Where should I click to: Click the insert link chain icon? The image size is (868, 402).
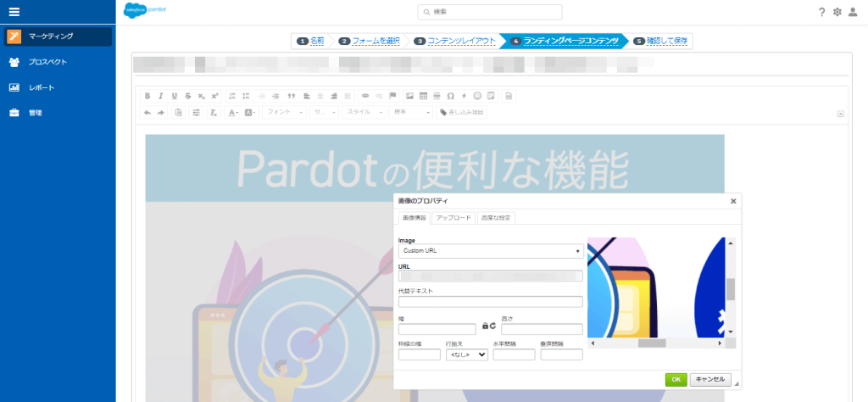click(x=365, y=96)
